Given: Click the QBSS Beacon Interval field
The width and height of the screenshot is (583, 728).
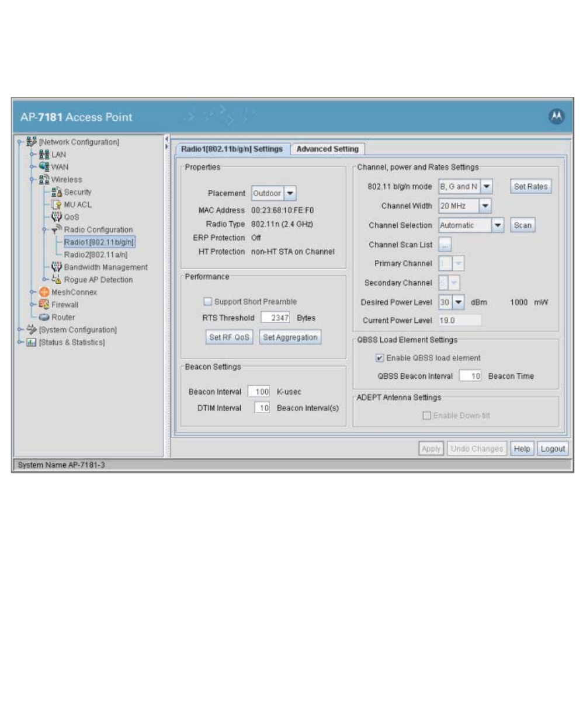Looking at the screenshot, I should (x=470, y=377).
